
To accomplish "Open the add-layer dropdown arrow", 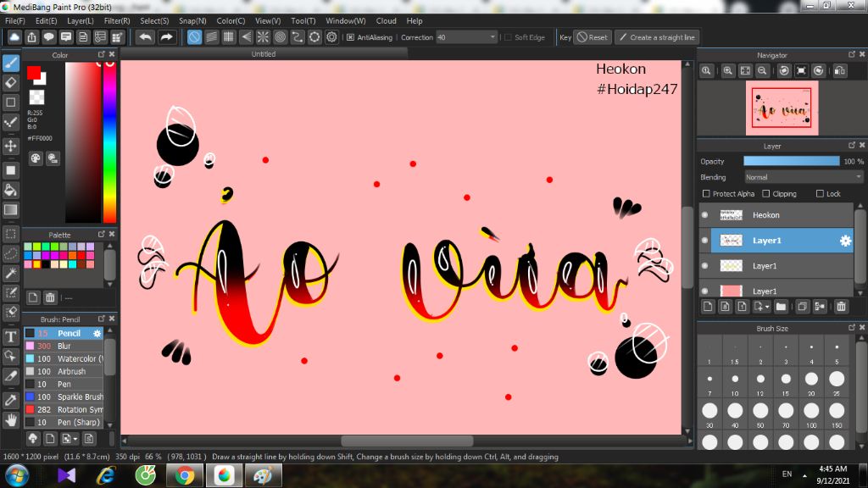I will pos(765,307).
